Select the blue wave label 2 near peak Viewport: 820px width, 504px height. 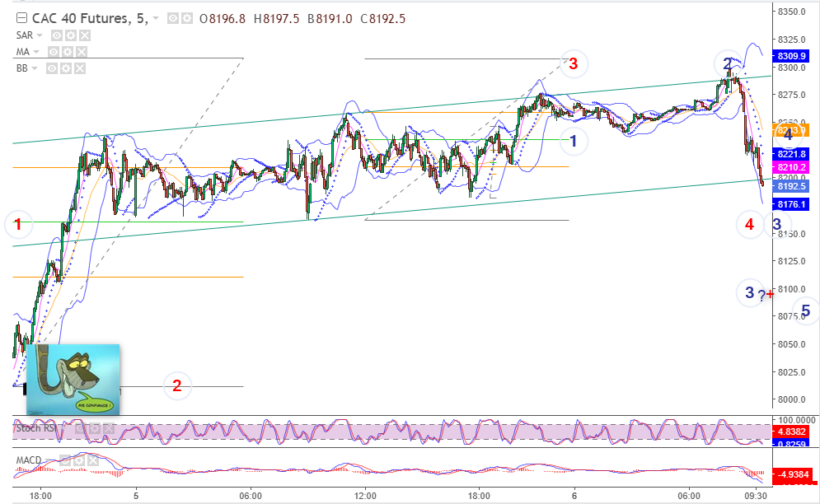point(728,64)
